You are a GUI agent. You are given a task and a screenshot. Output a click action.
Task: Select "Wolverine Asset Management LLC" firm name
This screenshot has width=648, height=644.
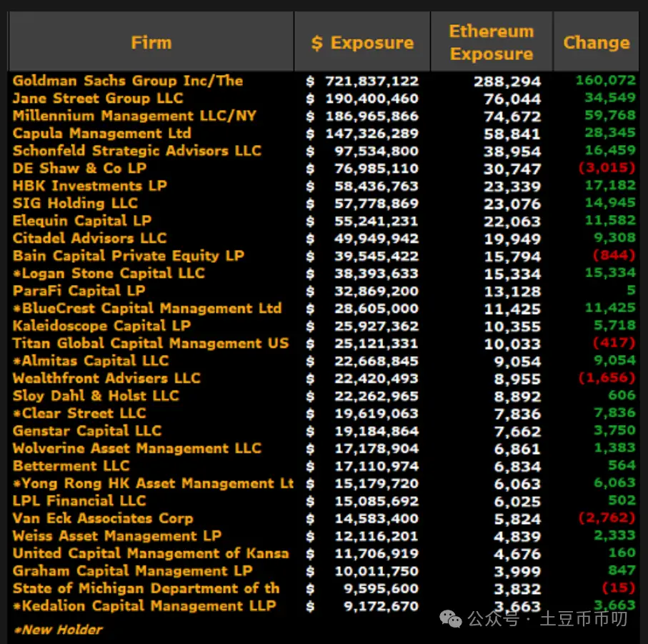pos(136,448)
